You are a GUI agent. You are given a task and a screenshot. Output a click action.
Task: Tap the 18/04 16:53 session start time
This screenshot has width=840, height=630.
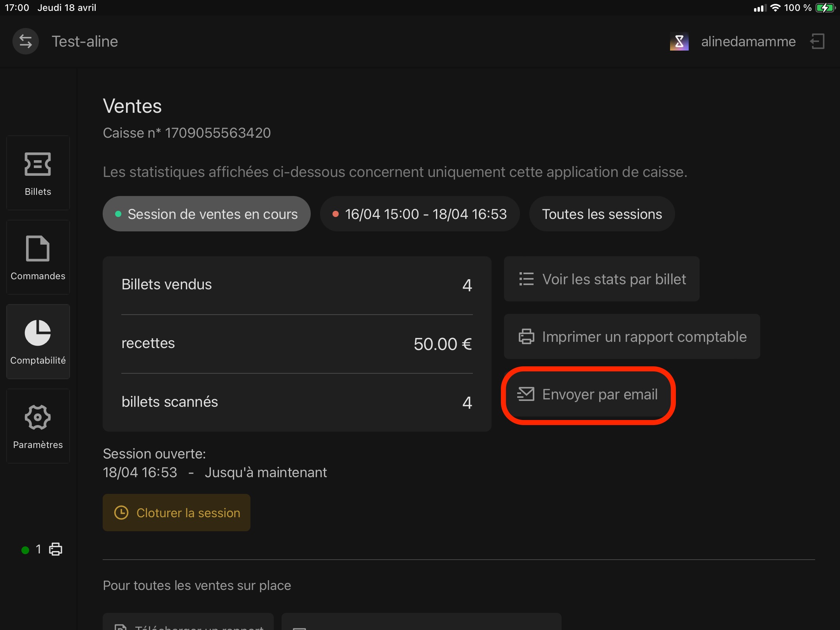[x=140, y=472]
